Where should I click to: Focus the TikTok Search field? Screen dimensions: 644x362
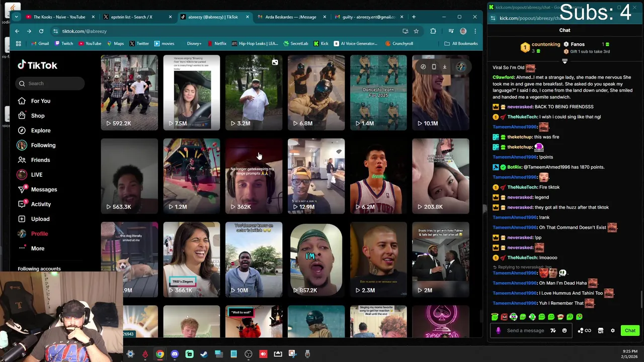tap(50, 83)
